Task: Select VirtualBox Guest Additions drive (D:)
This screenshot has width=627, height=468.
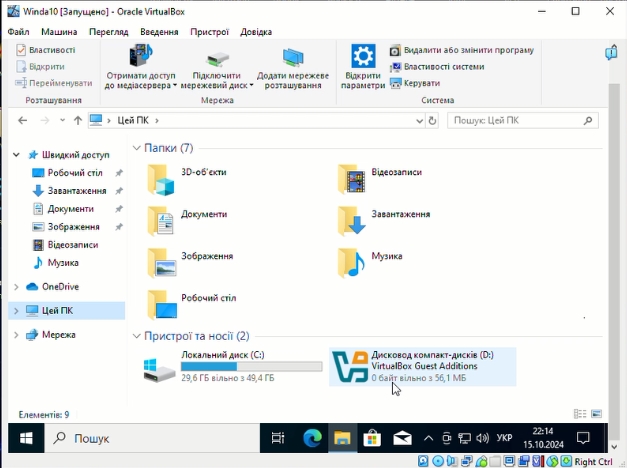Action: 423,366
